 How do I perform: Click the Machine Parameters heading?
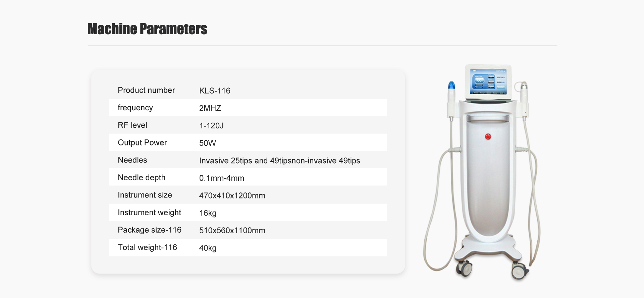coord(147,29)
